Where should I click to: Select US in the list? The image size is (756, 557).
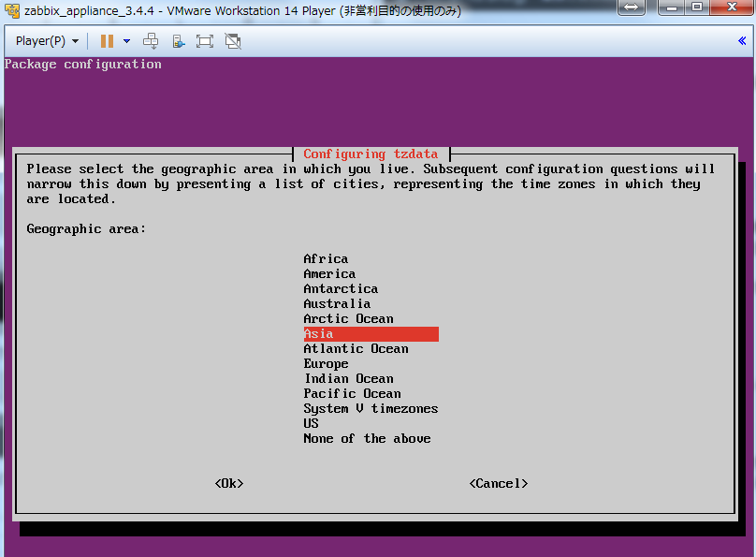[x=311, y=423]
